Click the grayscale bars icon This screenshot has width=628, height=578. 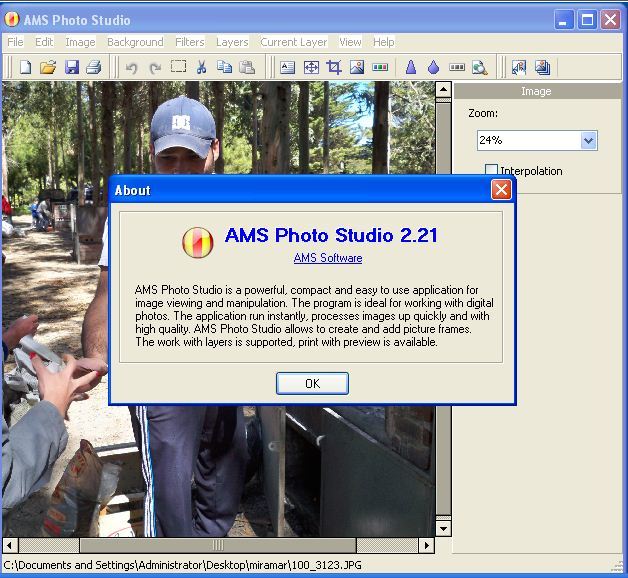click(457, 67)
